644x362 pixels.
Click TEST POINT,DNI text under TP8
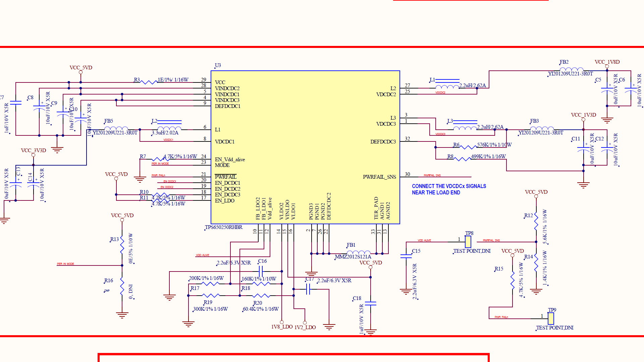coord(472,251)
